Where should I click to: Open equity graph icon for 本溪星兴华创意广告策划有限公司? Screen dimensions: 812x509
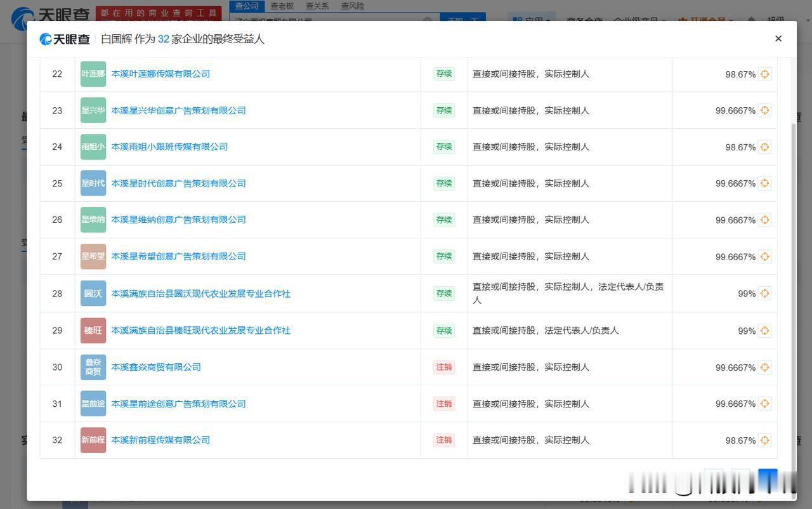pos(764,110)
